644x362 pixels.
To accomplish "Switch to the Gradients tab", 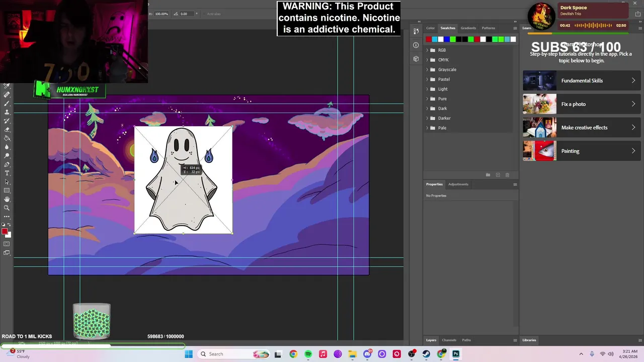I will point(468,28).
